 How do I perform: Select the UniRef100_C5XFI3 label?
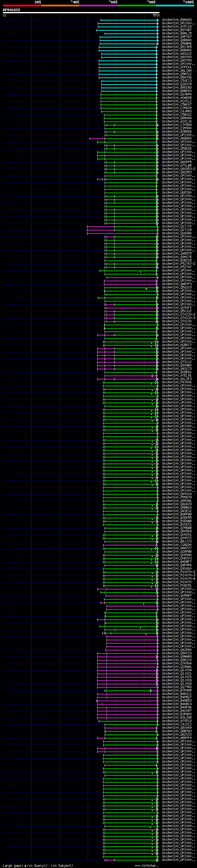[177, 81]
